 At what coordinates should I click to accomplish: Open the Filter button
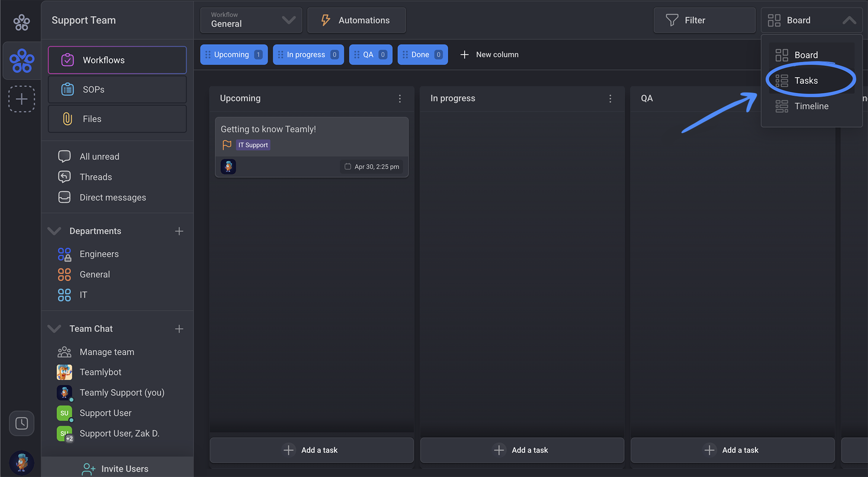704,20
